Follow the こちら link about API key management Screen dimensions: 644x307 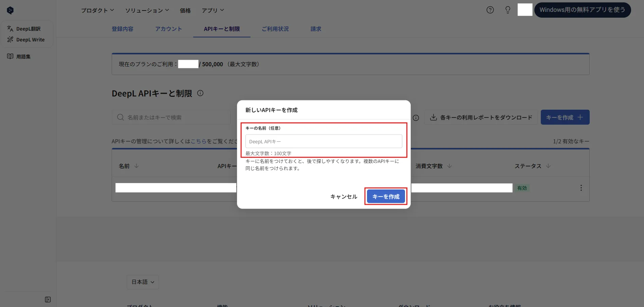point(199,141)
